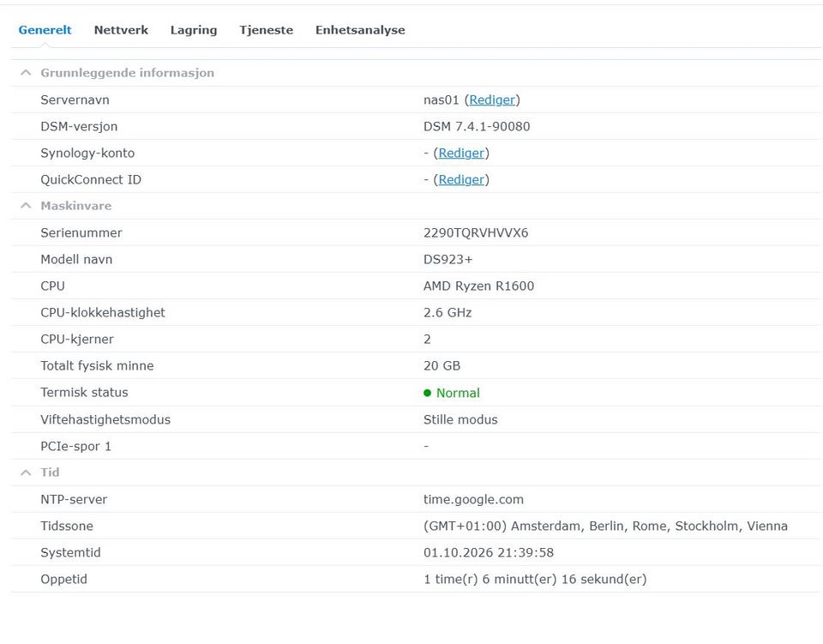This screenshot has width=823, height=644.
Task: Open the Lagring tab
Action: pos(194,30)
